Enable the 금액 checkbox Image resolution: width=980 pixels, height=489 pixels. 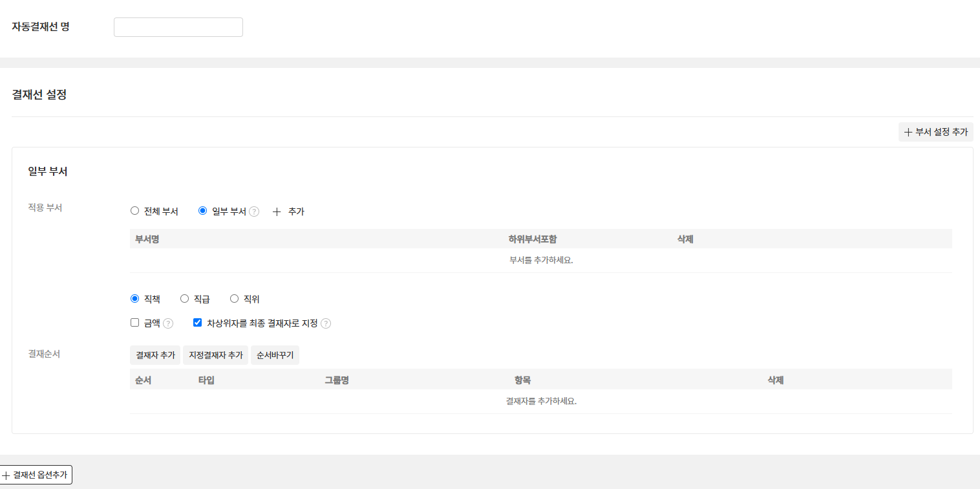(x=135, y=323)
